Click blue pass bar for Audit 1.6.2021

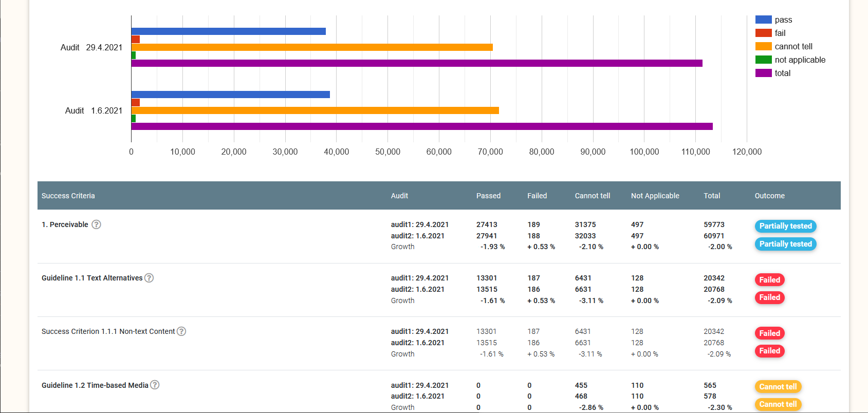(231, 95)
